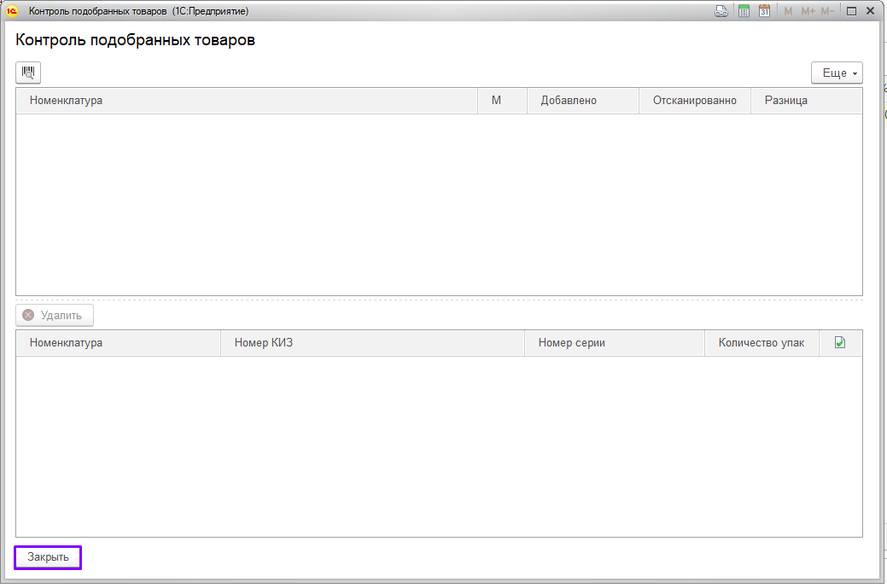This screenshot has width=887, height=588.
Task: Open the calculator from title bar
Action: (744, 11)
